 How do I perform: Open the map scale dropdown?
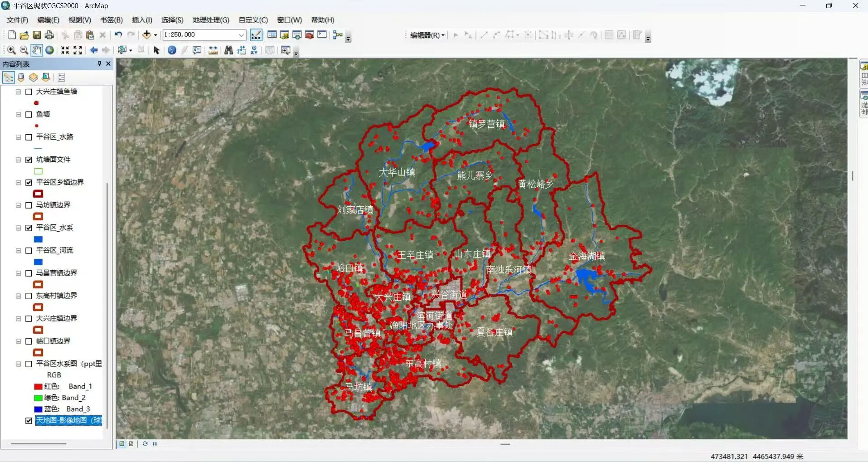[x=241, y=35]
